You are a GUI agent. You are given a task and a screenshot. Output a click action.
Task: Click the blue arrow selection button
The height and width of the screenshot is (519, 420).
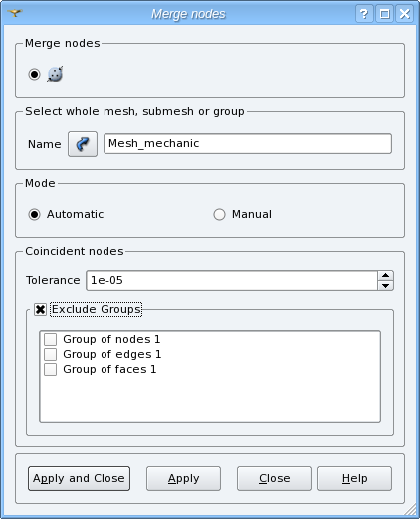pos(83,144)
